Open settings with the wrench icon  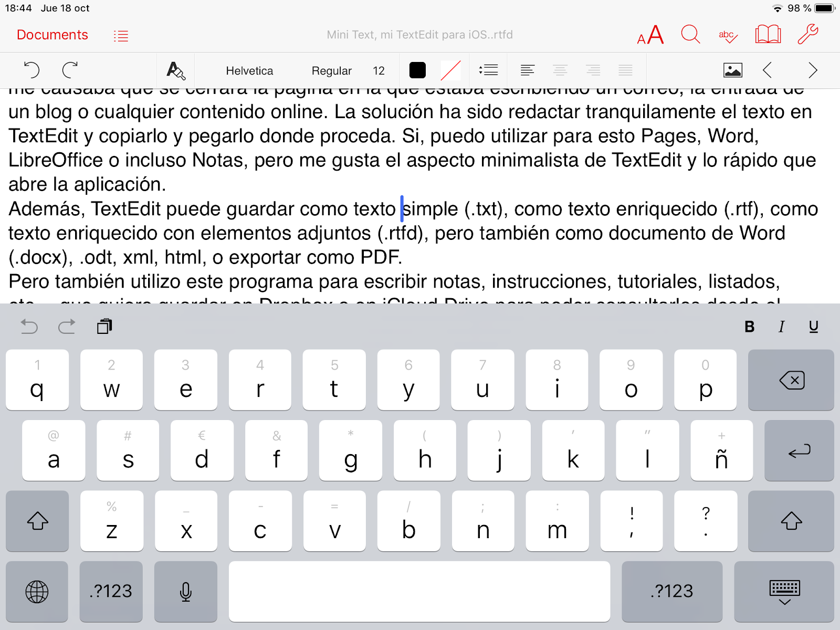[x=807, y=34]
